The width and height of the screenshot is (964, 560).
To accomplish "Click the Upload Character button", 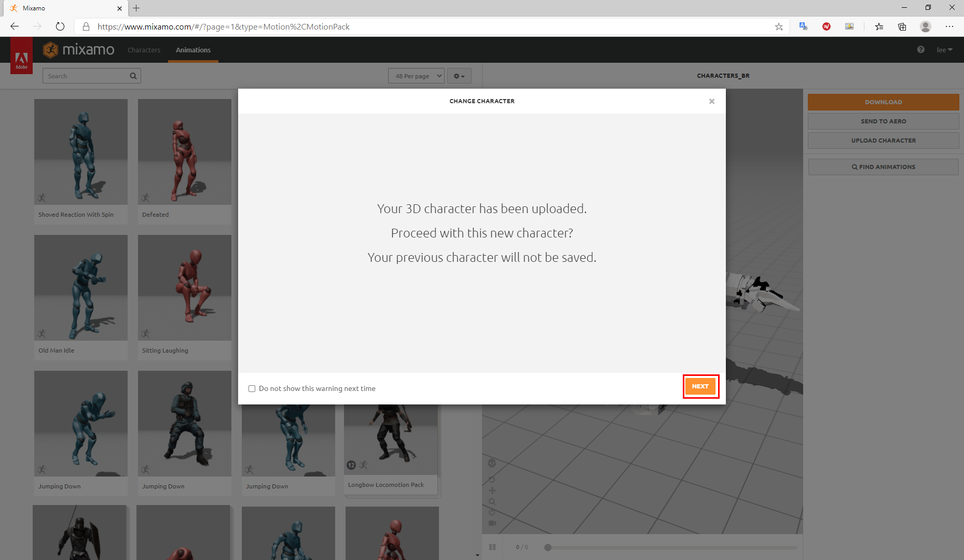I will (x=883, y=141).
